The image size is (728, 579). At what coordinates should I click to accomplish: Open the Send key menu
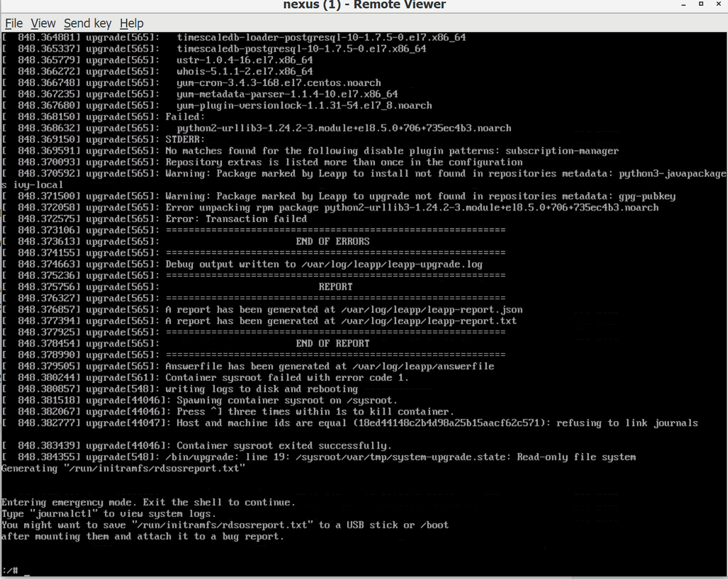(x=87, y=23)
